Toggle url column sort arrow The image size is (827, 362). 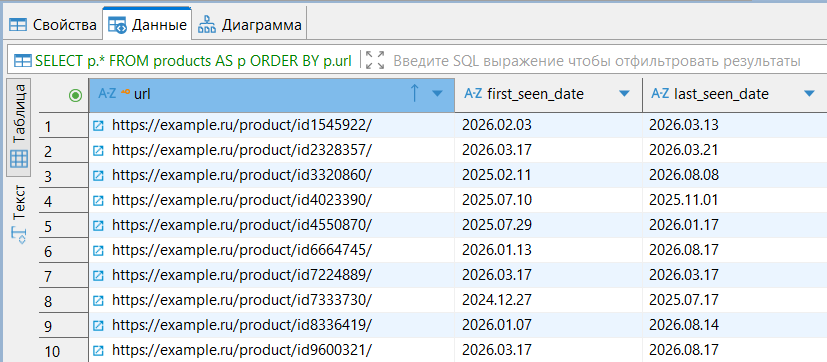click(414, 94)
